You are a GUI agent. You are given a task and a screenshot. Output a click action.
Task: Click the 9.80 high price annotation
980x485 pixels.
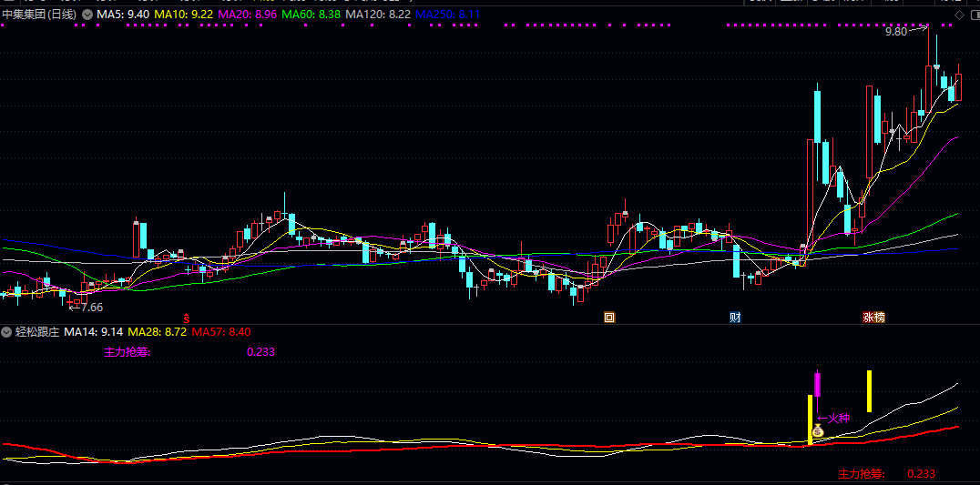pos(896,32)
